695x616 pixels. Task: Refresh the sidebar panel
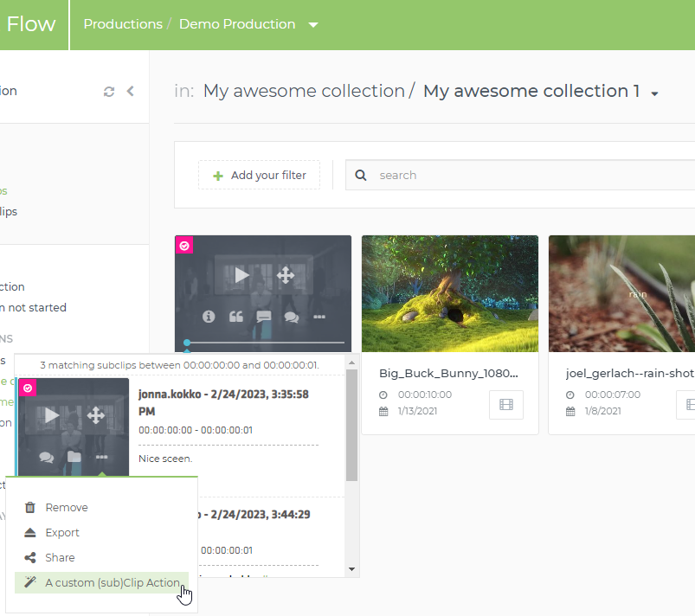(109, 92)
